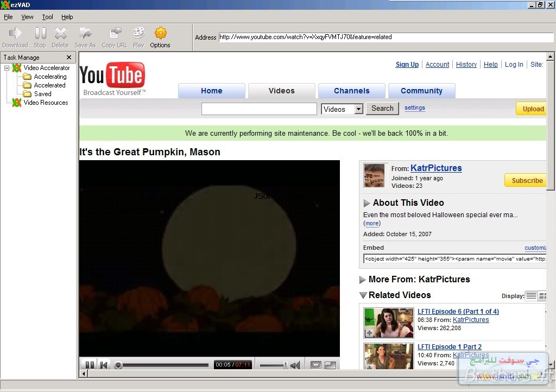Click the Search button

382,109
